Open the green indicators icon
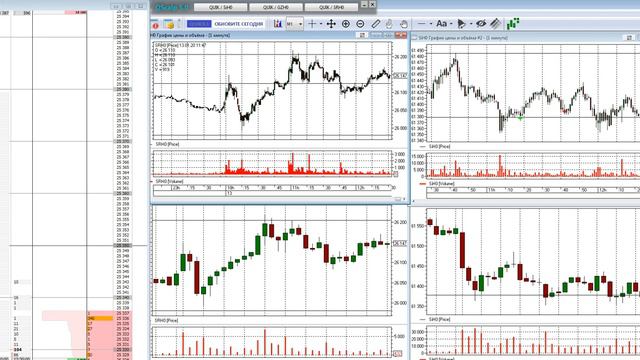This screenshot has width=640, height=360. click(513, 24)
